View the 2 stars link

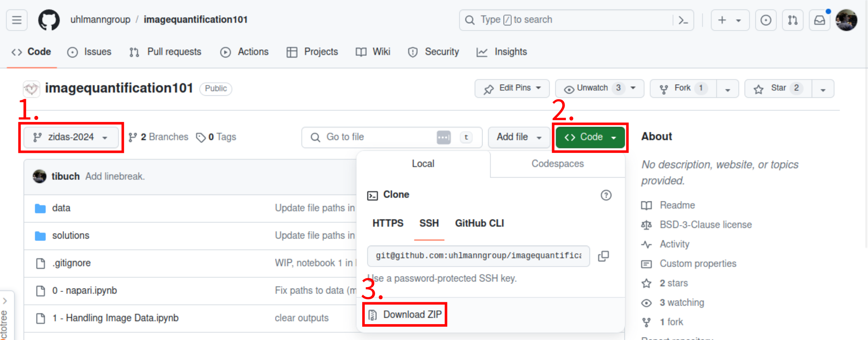674,283
